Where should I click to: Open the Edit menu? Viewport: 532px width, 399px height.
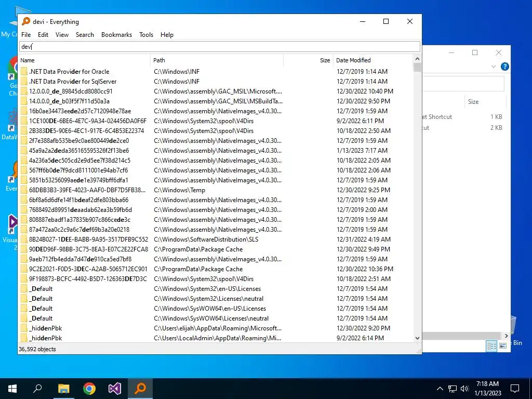click(x=43, y=35)
